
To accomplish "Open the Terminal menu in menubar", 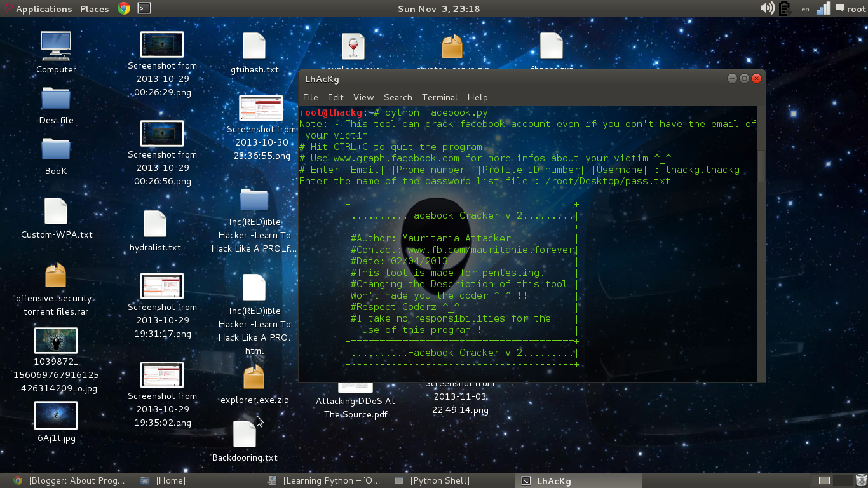I will (440, 97).
